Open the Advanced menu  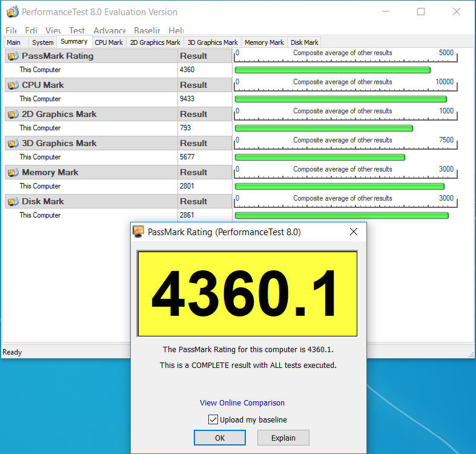(110, 30)
